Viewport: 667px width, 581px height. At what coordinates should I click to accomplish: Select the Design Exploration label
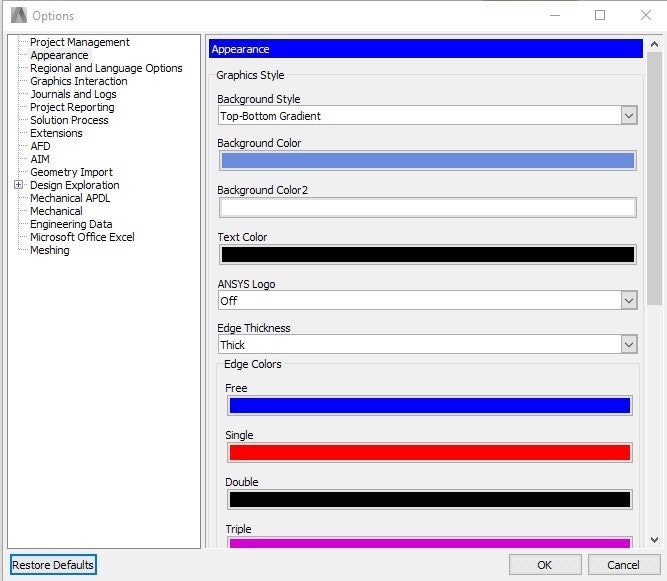[74, 185]
